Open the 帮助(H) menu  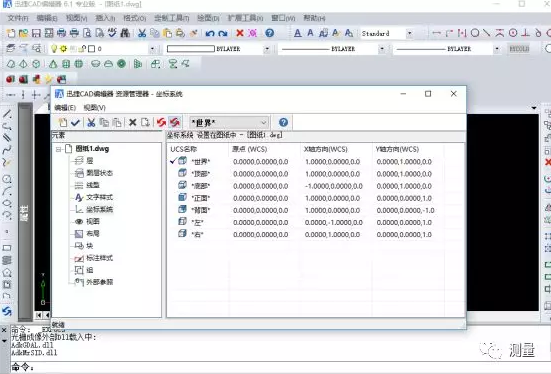(314, 18)
